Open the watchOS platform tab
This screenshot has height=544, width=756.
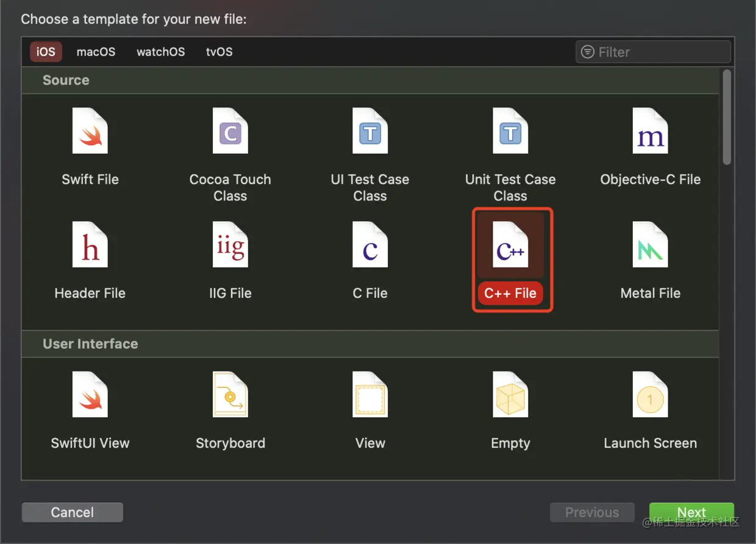point(161,52)
